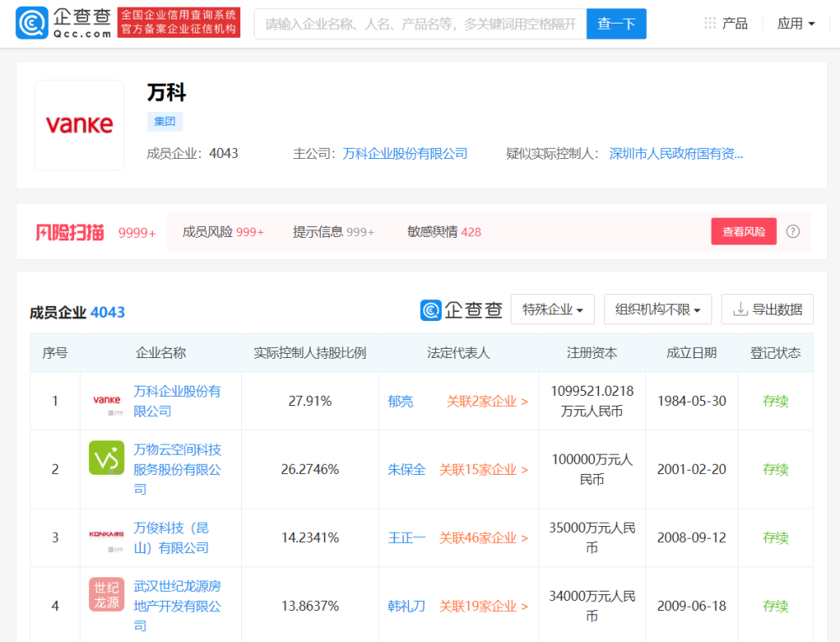This screenshot has height=642, width=840.
Task: Expand 关联15家企业 link
Action: coord(484,470)
